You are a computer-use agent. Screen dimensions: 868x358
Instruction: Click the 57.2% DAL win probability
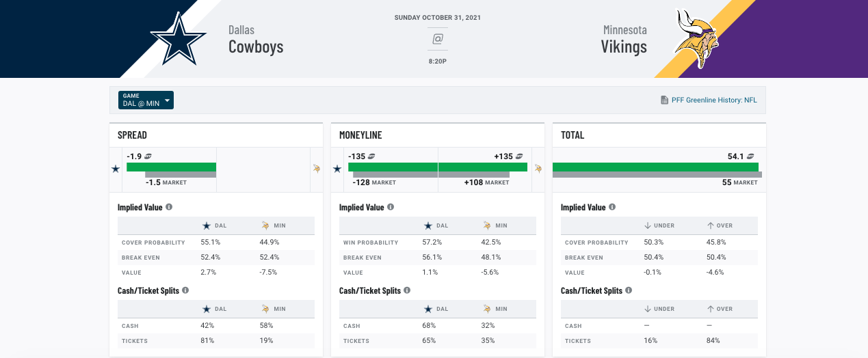point(432,242)
